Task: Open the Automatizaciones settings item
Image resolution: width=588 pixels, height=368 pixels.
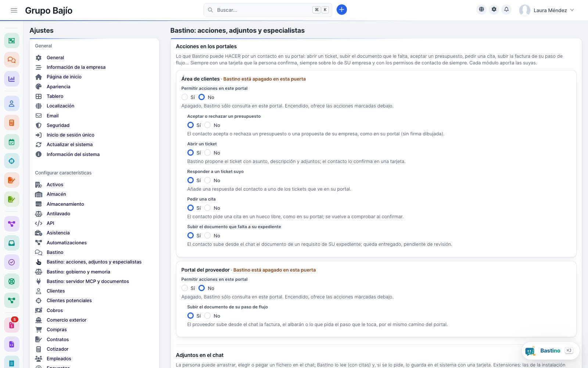Action: (x=67, y=243)
